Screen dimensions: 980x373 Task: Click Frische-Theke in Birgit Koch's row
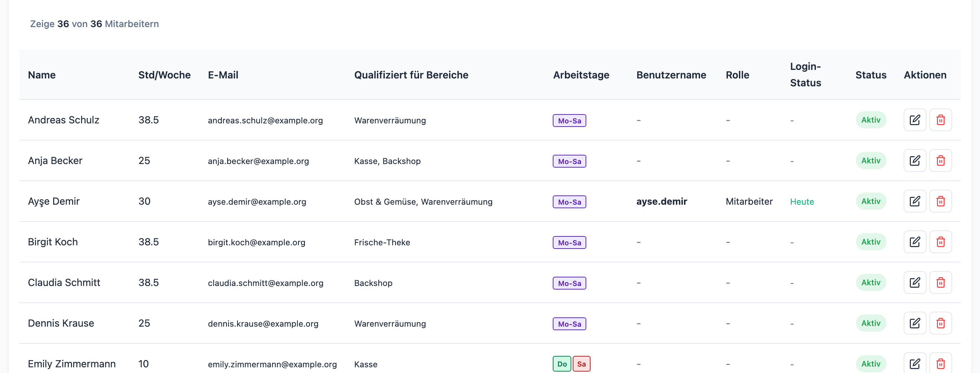[x=382, y=242]
